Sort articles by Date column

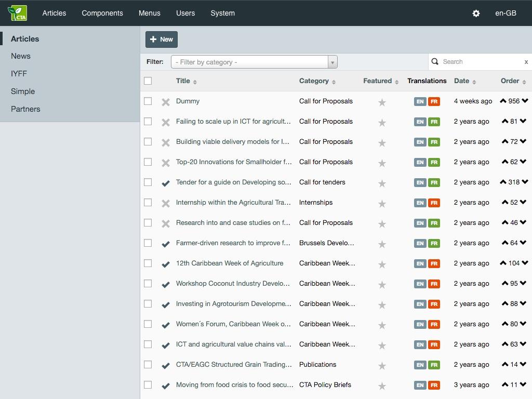pos(465,81)
